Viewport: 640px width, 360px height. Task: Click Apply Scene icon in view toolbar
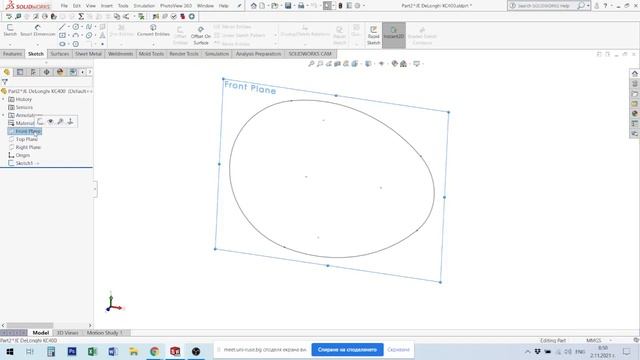click(x=403, y=64)
